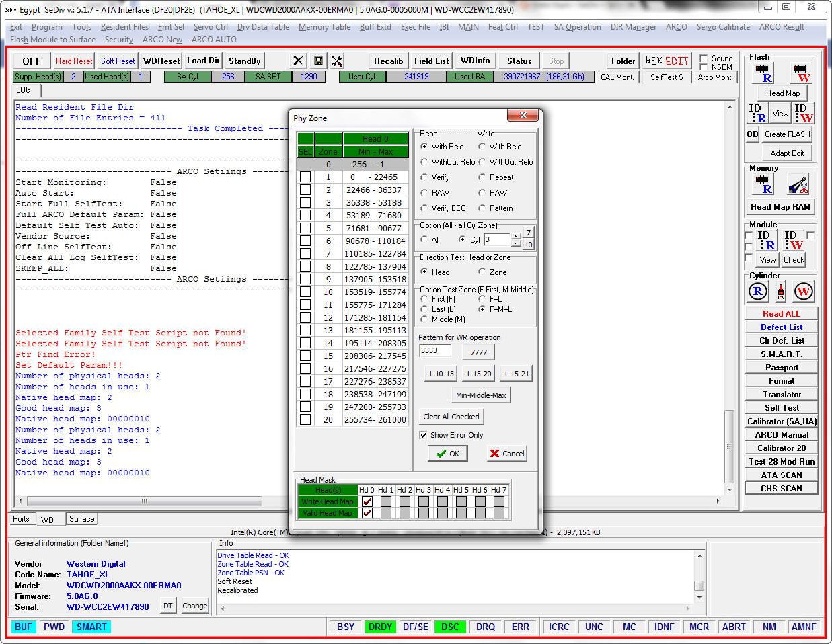Click the crossed tools toolbar icon
832x644 pixels.
(x=338, y=61)
